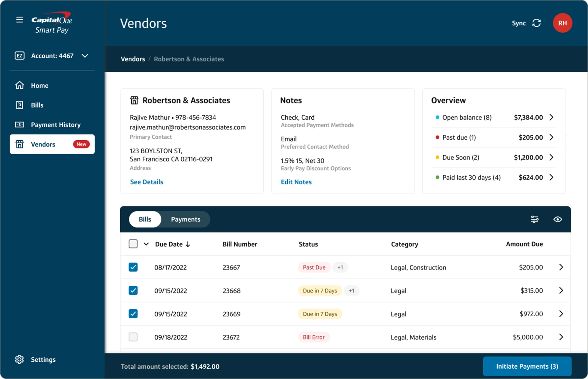This screenshot has height=379, width=588.
Task: Check the bill 23672 checkbox
Action: click(x=133, y=337)
